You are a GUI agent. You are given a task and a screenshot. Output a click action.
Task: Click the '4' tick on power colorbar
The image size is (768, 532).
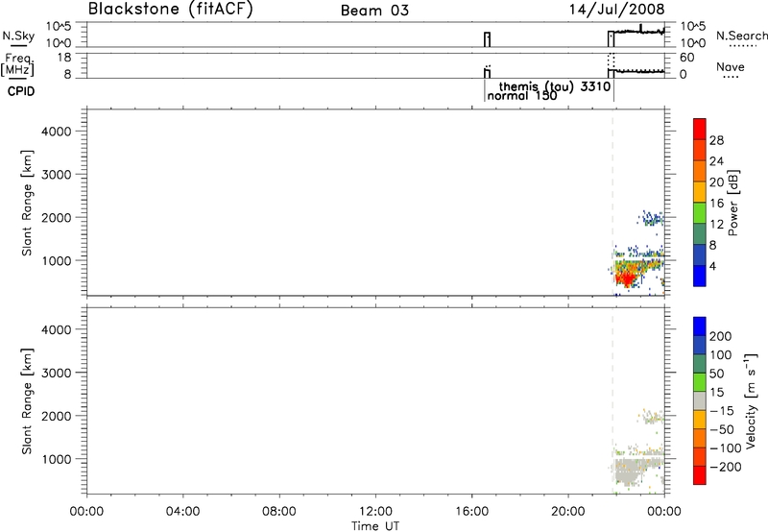point(712,267)
